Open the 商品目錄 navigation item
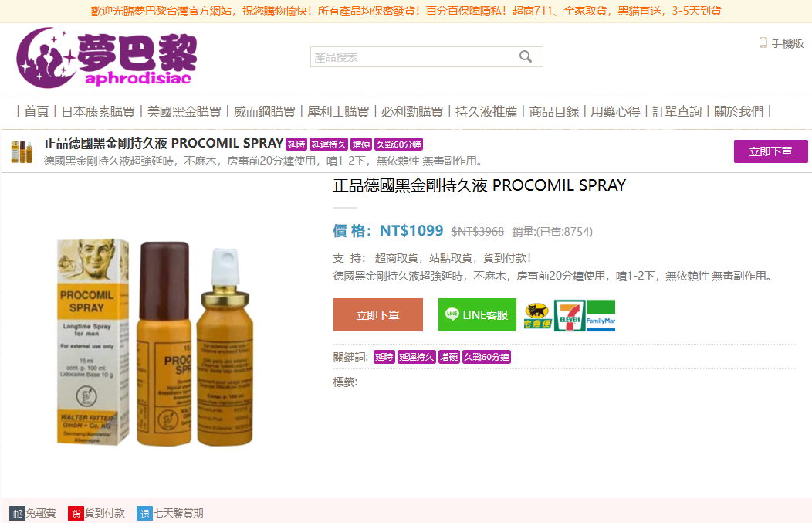 point(554,111)
